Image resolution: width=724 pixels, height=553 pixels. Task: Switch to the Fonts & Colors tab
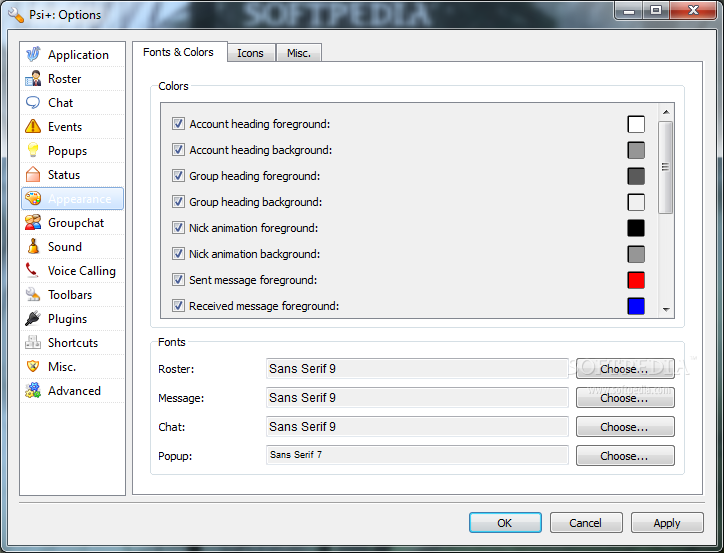pos(179,52)
